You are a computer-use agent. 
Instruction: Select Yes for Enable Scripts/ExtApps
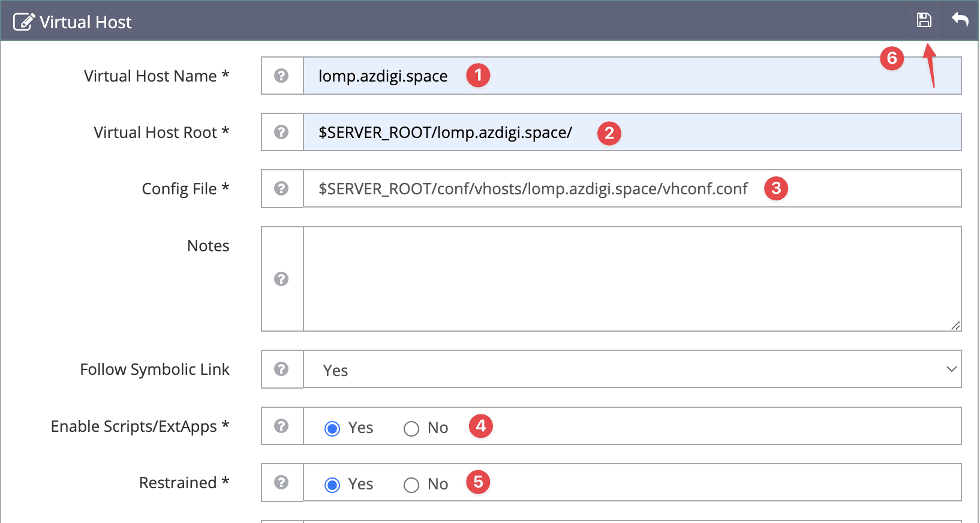click(332, 428)
